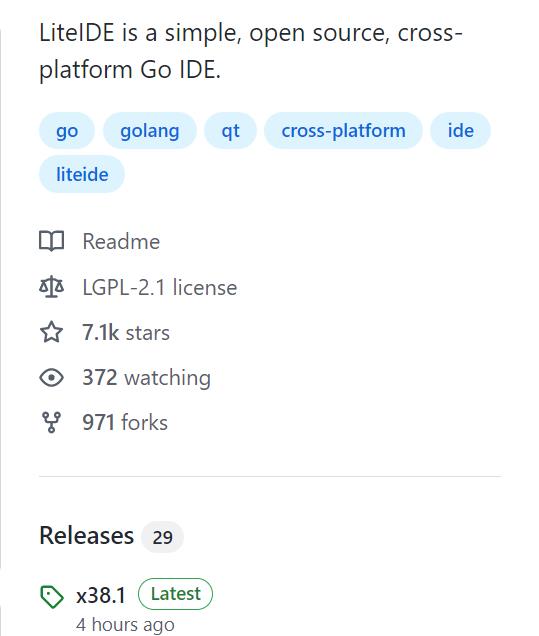View the 971 forks link
The image size is (539, 636).
point(125,423)
